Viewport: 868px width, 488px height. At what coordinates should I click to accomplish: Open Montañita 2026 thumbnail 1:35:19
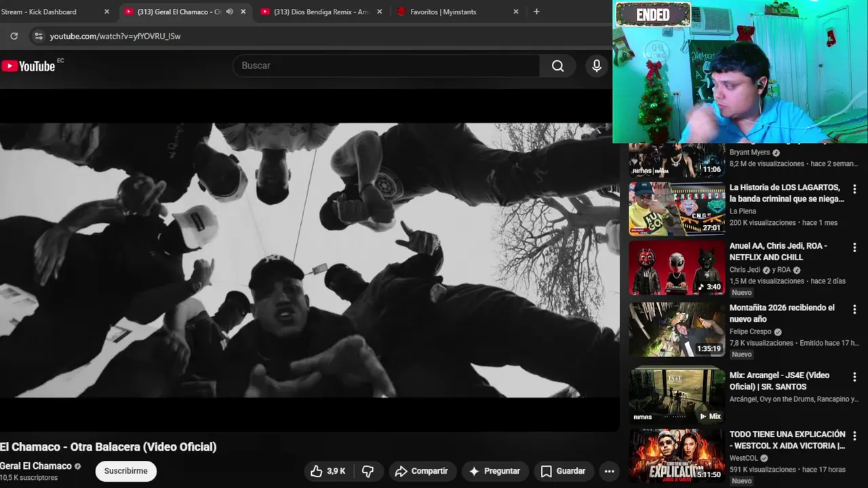677,329
